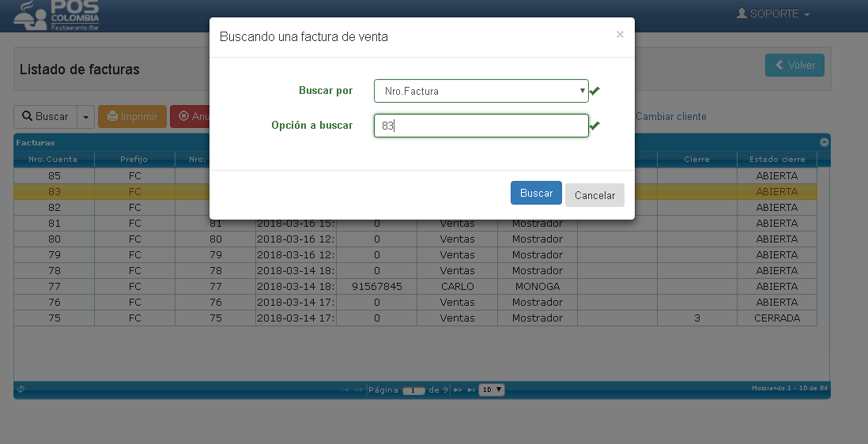Click the Mostrador cell in row 78

click(x=538, y=270)
